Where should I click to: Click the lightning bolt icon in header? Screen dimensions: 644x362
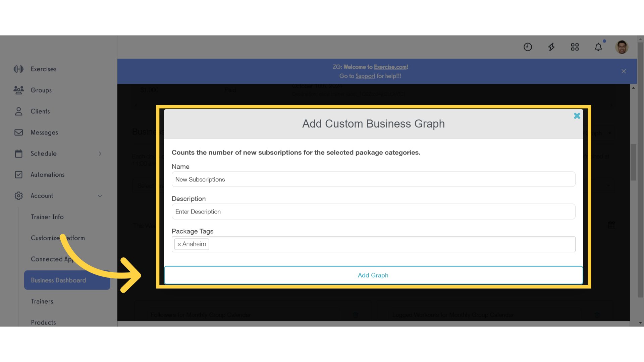551,47
